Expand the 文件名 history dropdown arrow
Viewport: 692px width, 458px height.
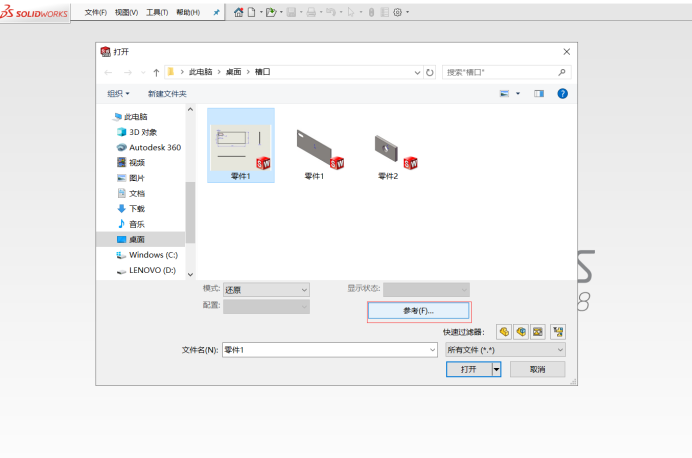(x=432, y=350)
